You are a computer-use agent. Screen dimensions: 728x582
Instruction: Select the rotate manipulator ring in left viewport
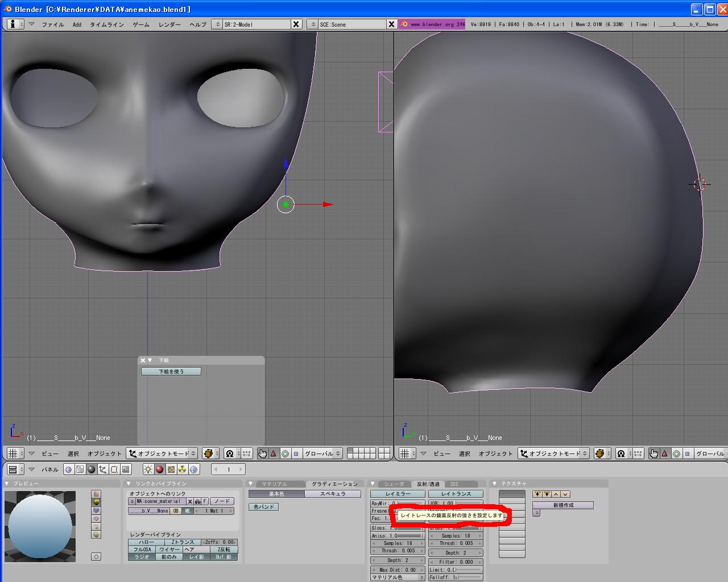click(x=285, y=454)
